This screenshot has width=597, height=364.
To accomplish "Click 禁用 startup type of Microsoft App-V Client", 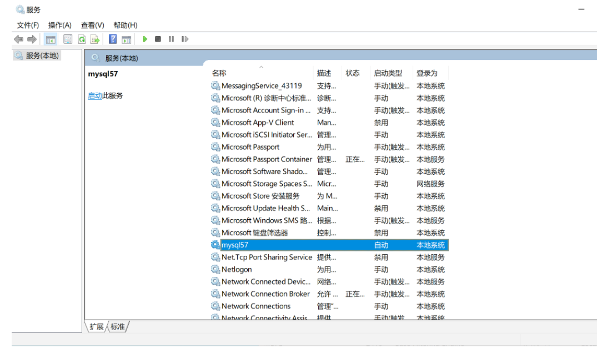I will point(381,123).
